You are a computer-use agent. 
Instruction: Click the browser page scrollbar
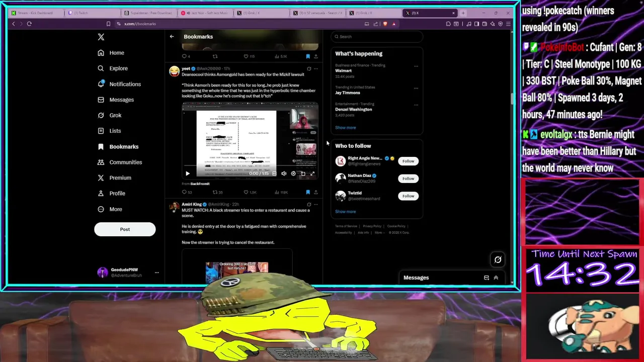point(513,98)
